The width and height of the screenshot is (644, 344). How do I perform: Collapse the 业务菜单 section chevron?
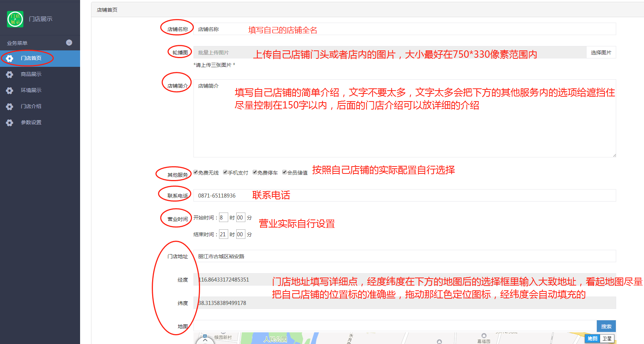pos(69,43)
